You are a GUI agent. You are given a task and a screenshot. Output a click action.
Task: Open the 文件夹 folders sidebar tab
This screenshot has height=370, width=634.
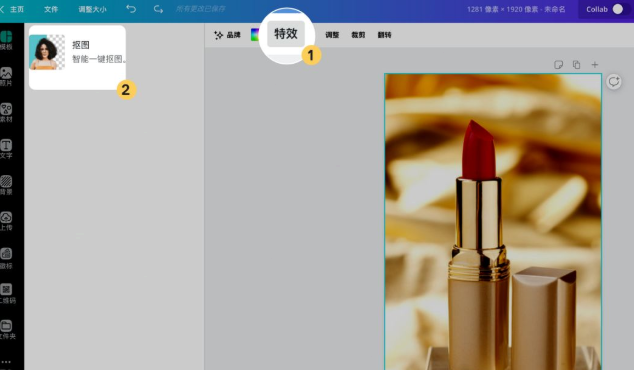(7, 330)
